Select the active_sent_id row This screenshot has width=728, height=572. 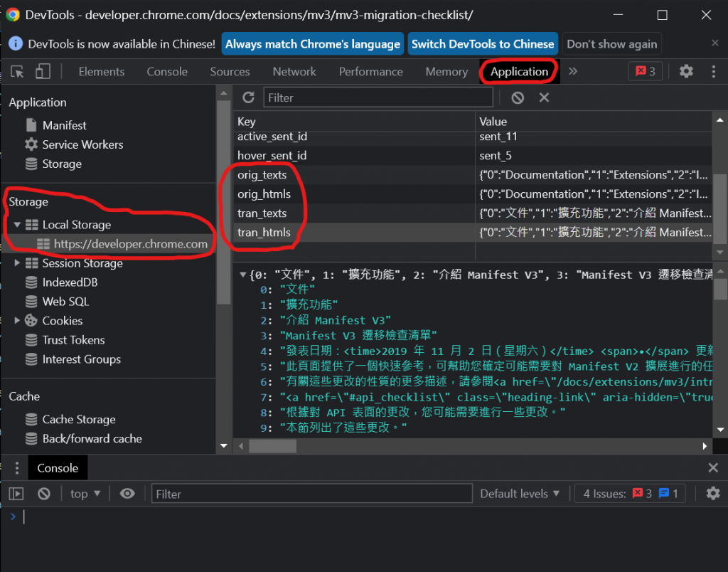[472, 137]
